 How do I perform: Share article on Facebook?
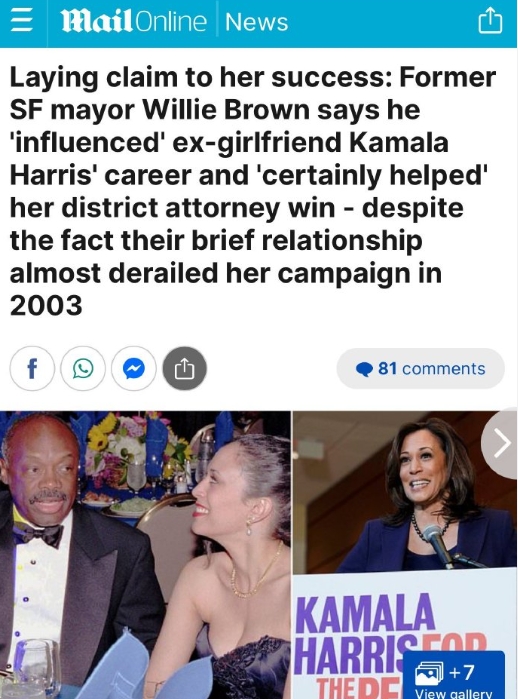pyautogui.click(x=32, y=368)
